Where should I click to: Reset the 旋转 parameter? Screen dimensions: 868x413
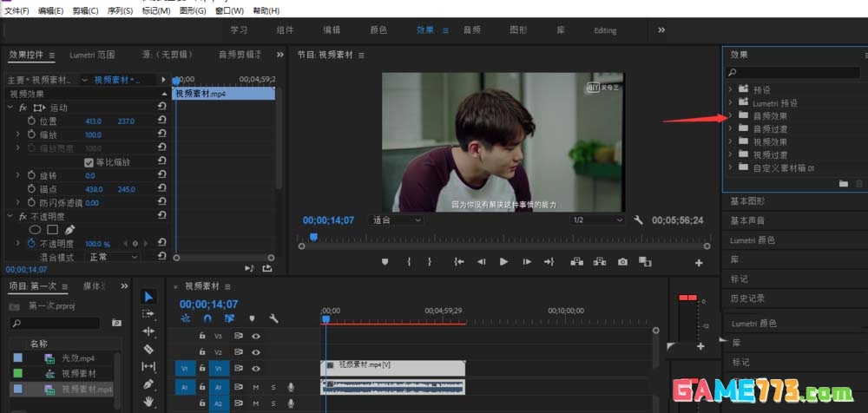click(161, 175)
